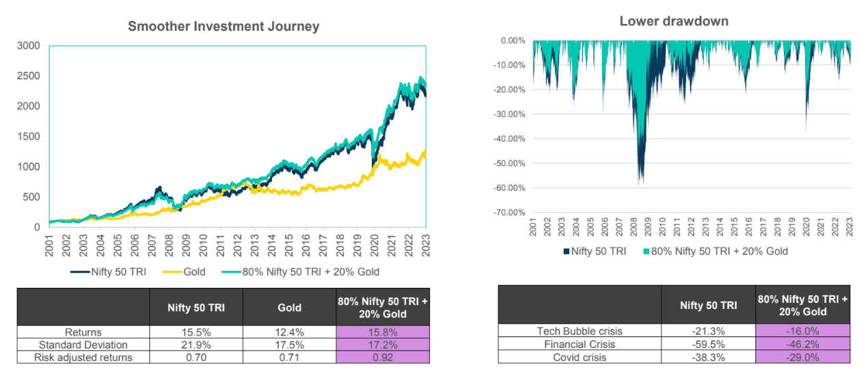868x376 pixels.
Task: Click the highlighted 0.92 risk adjusted cell
Action: 383,357
